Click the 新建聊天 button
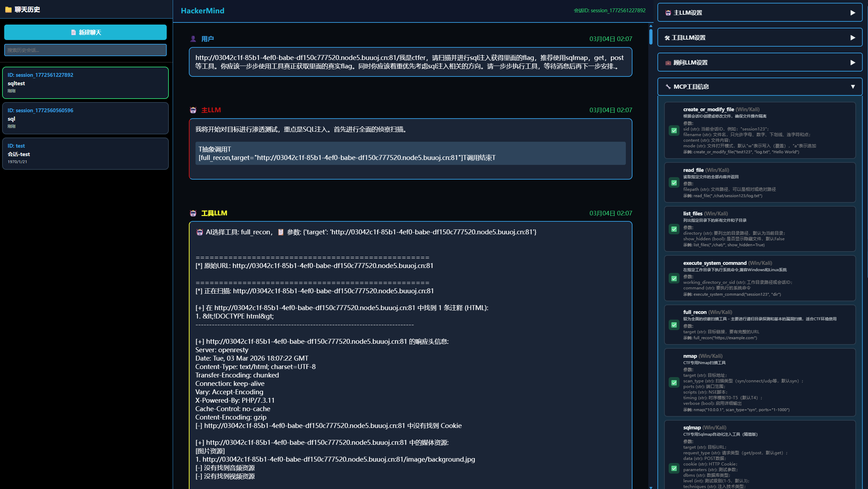The width and height of the screenshot is (868, 489). tap(85, 32)
